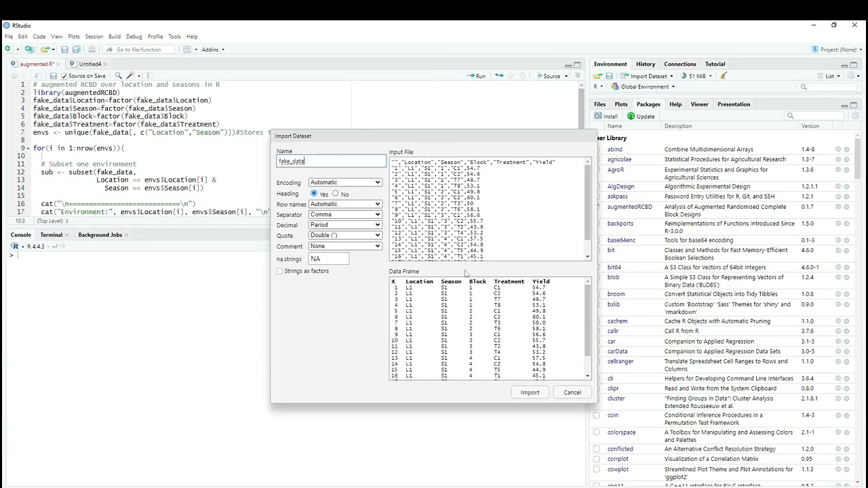Click the Open File folder icon
The height and width of the screenshot is (488, 868).
click(44, 49)
